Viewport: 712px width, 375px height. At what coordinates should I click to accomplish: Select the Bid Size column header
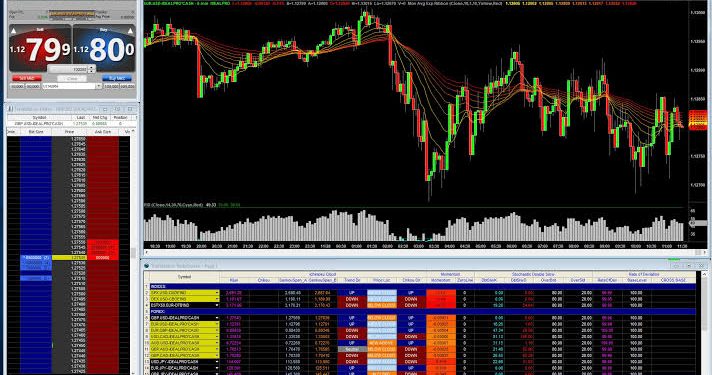pyautogui.click(x=36, y=132)
